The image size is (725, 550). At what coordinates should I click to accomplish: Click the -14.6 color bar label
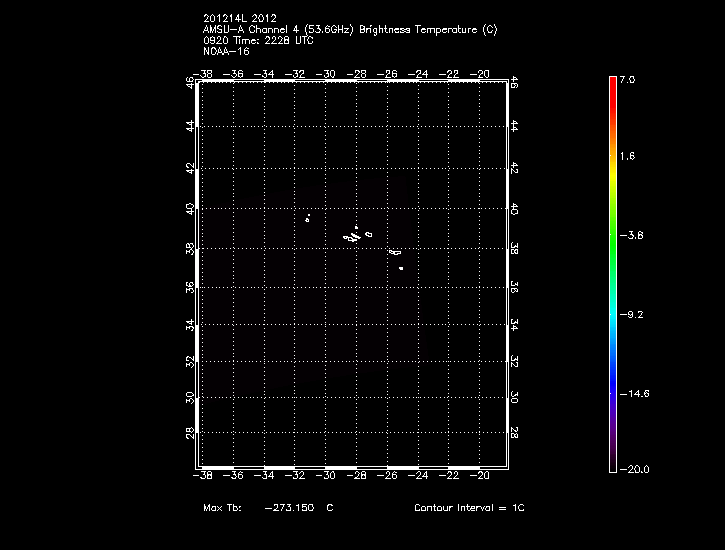point(632,394)
